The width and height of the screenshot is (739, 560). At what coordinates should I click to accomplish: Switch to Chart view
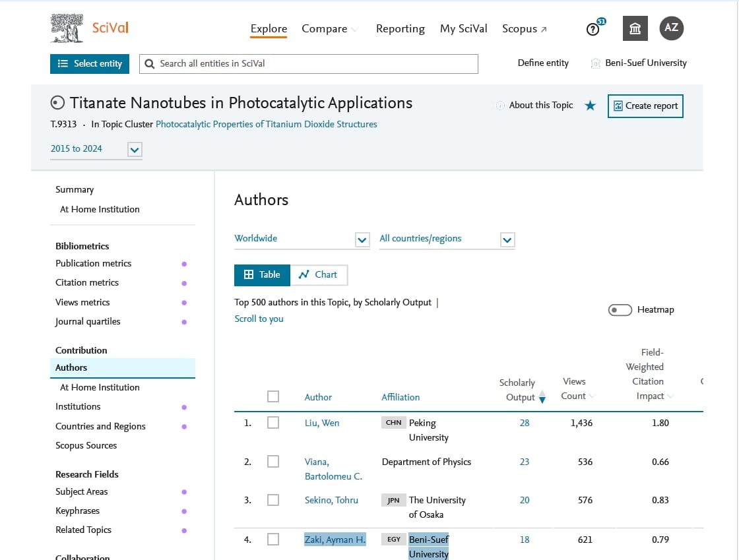319,274
